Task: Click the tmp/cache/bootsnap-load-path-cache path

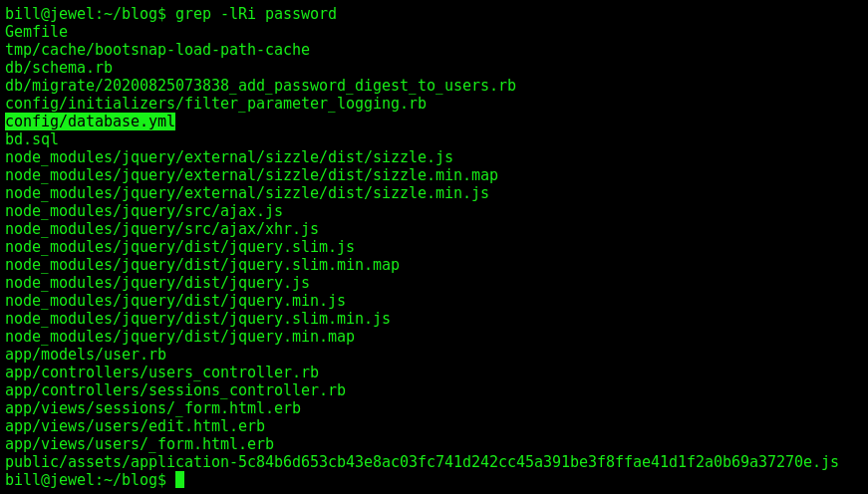Action: pos(157,49)
